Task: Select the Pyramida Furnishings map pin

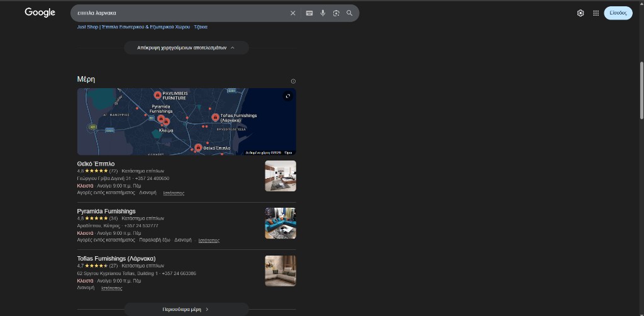Action: pyautogui.click(x=161, y=119)
